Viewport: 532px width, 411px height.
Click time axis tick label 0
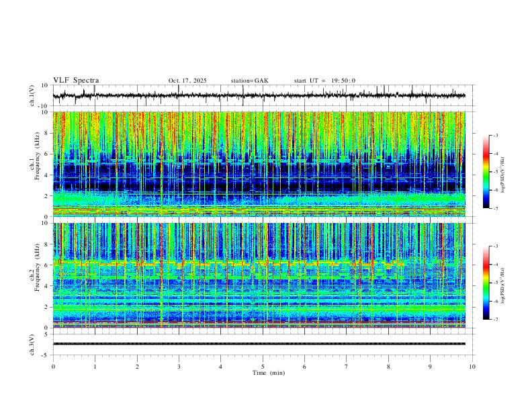tap(53, 367)
